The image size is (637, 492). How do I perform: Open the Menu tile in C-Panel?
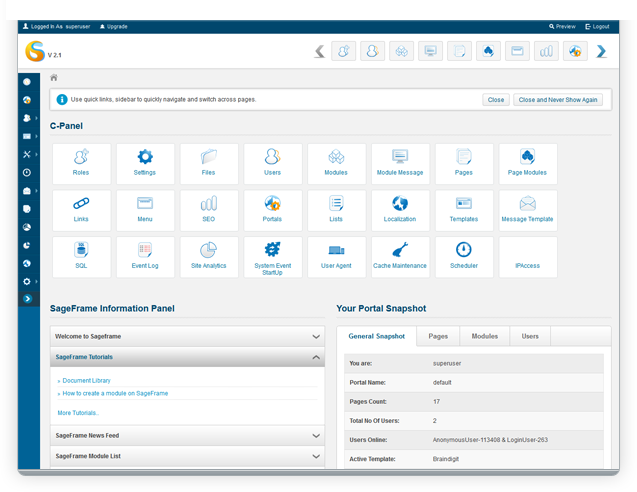click(145, 210)
